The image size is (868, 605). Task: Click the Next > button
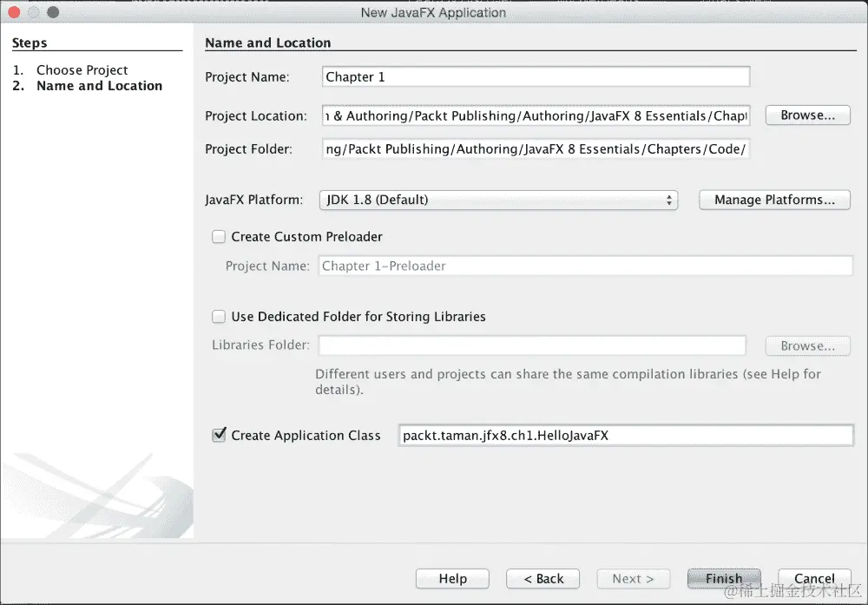(x=634, y=579)
